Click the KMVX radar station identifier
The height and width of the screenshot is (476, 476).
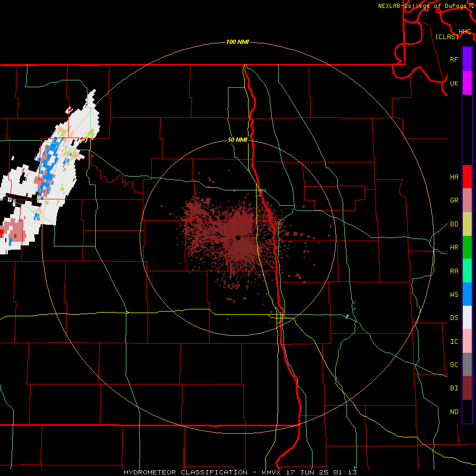point(273,472)
